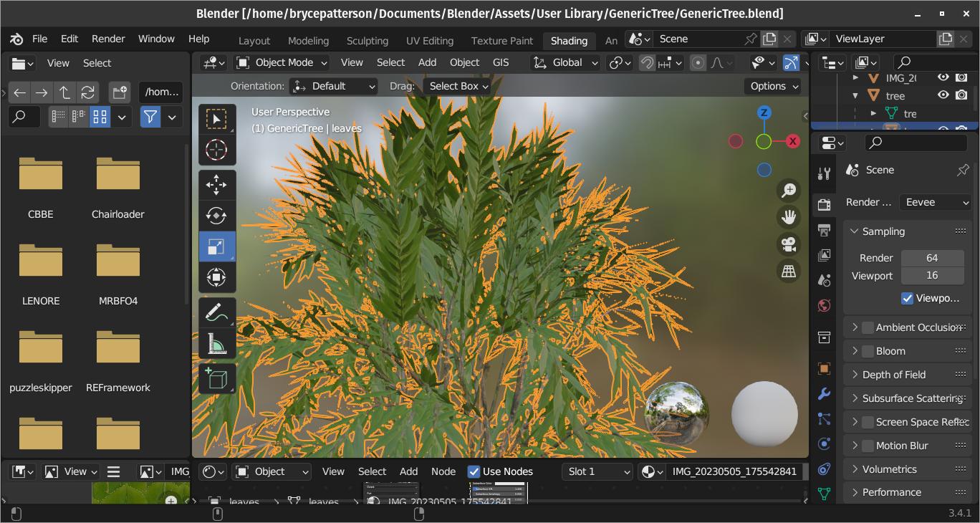Select the Transform tool
The width and height of the screenshot is (980, 523).
pos(216,277)
